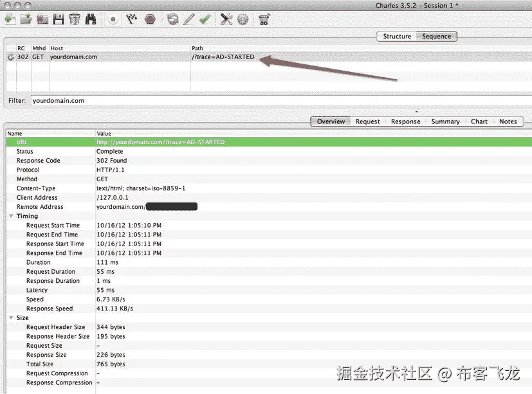
Task: Click the Content-Type row label
Action: pos(36,188)
